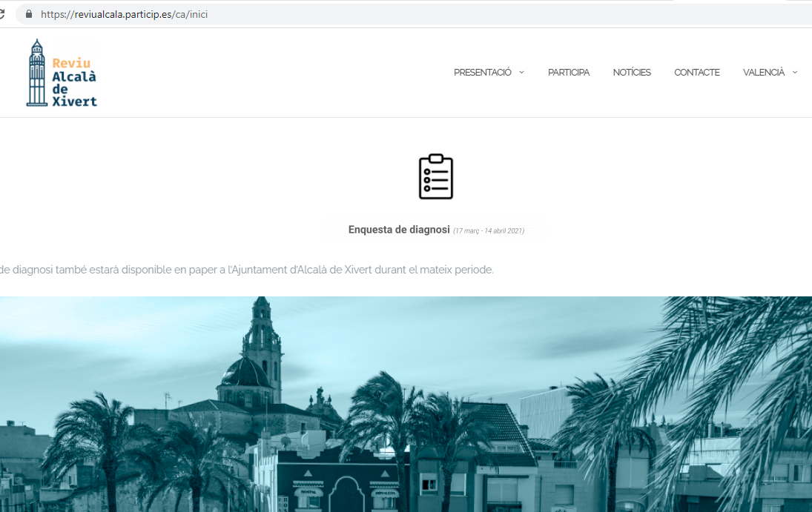The height and width of the screenshot is (512, 812).
Task: Expand the chevron beside PRESENTACIÓ
Action: [x=521, y=73]
